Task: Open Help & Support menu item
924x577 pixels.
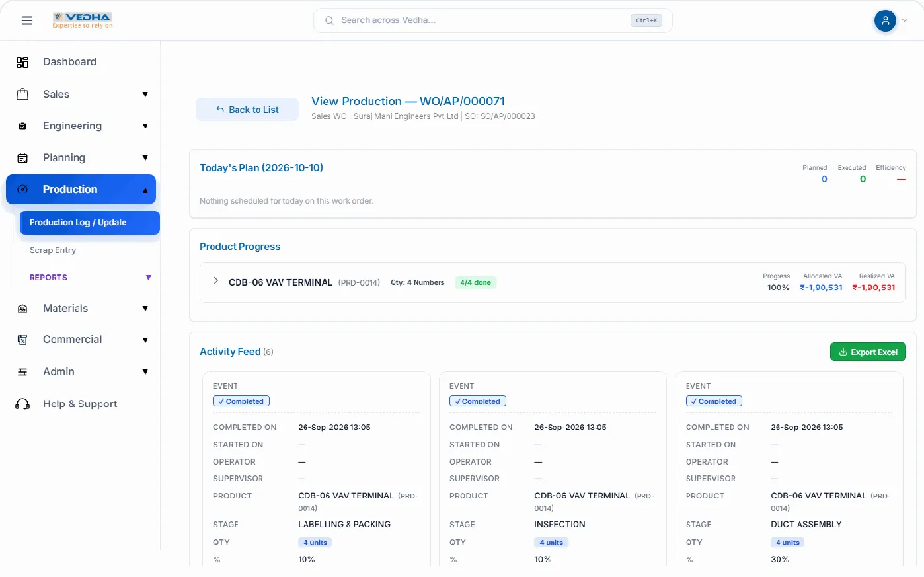Action: pyautogui.click(x=81, y=404)
